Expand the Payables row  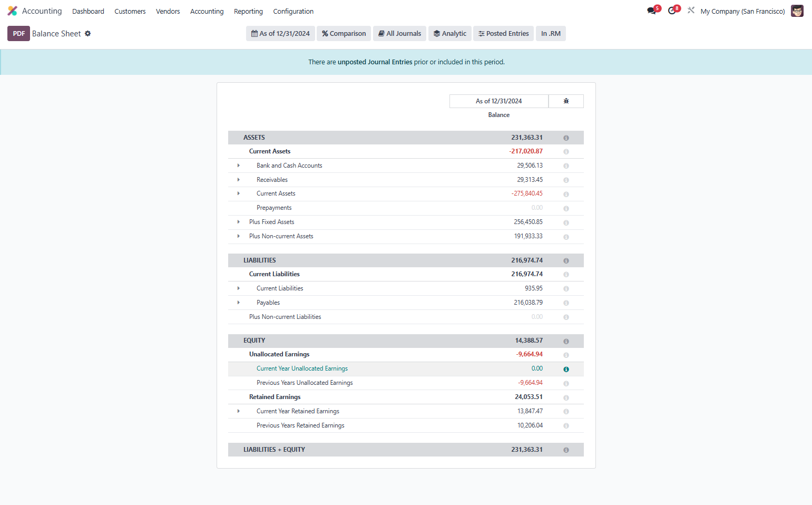[x=239, y=303]
